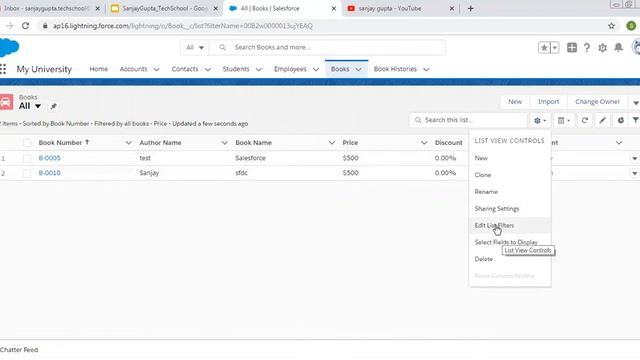Choose Rename in List View Controls

click(510, 191)
